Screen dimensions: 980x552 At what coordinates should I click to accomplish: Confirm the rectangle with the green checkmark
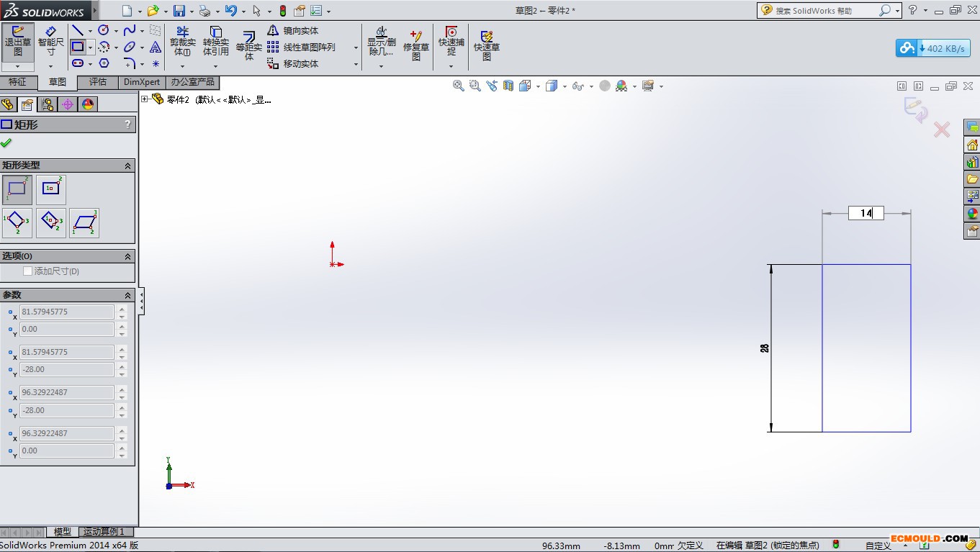point(6,142)
